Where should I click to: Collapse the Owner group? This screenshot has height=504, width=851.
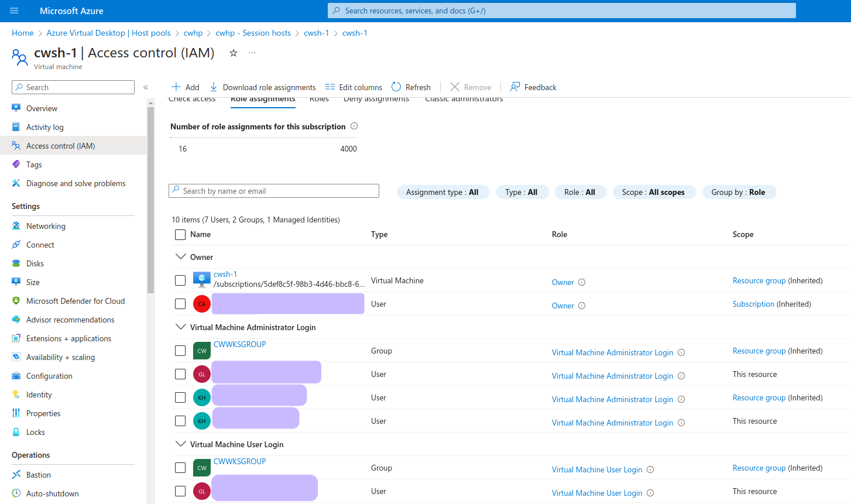point(180,256)
